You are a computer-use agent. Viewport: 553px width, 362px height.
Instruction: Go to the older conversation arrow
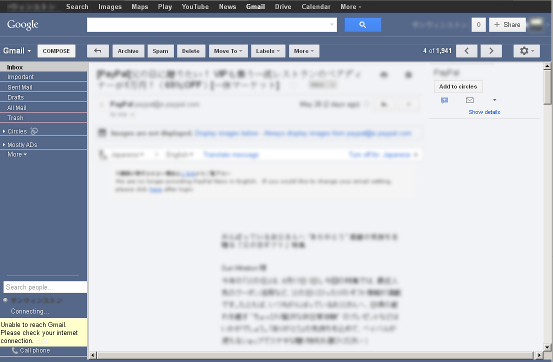(x=491, y=51)
